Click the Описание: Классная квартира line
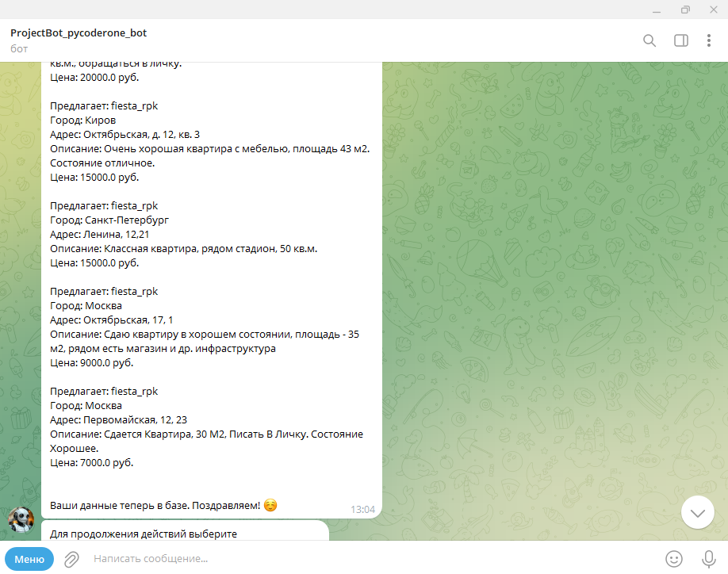Image resolution: width=728 pixels, height=574 pixels. [183, 249]
